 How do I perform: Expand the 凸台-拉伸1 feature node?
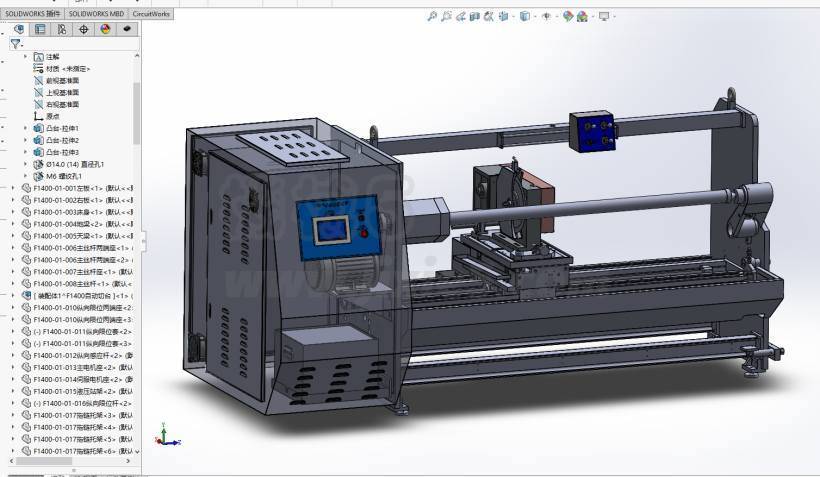coord(26,129)
